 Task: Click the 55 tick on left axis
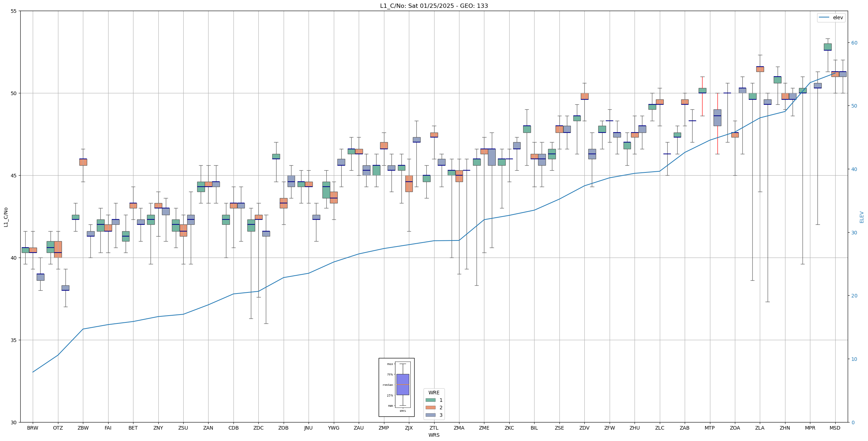tap(14, 11)
